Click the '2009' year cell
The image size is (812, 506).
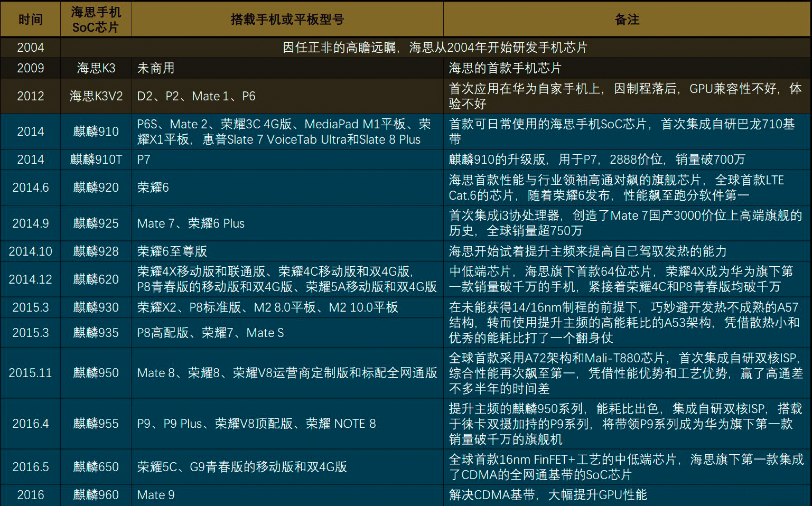[x=30, y=68]
